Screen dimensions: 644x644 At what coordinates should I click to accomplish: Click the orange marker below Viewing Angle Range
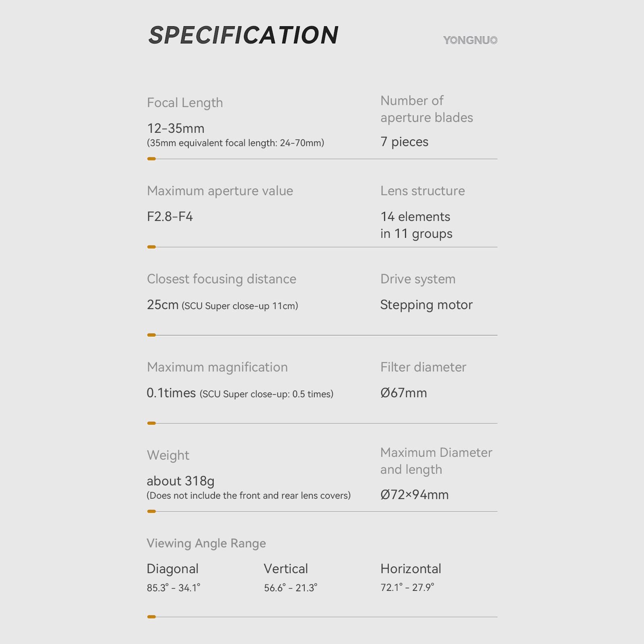tap(151, 617)
